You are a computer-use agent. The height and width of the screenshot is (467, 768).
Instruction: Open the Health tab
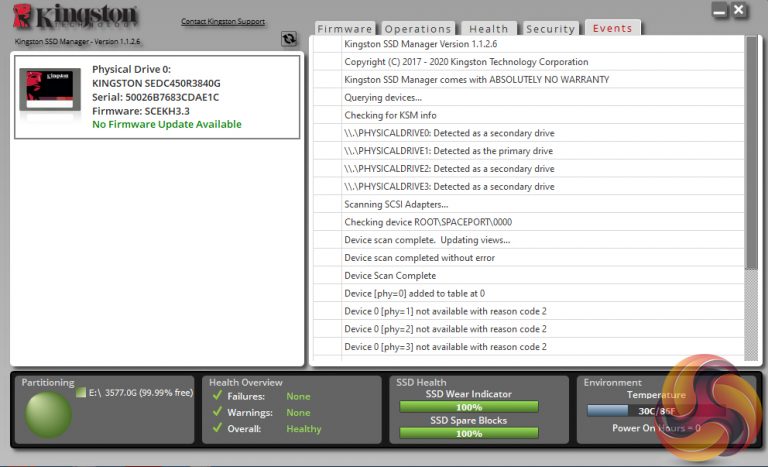pyautogui.click(x=488, y=29)
